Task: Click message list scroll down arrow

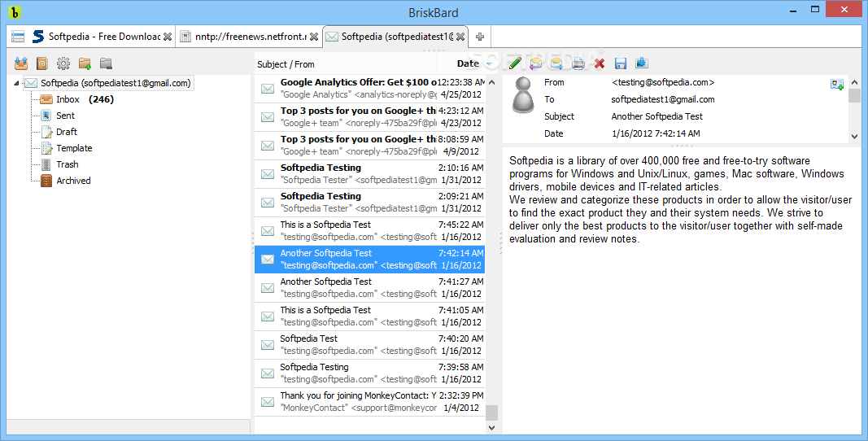Action: 491,427
